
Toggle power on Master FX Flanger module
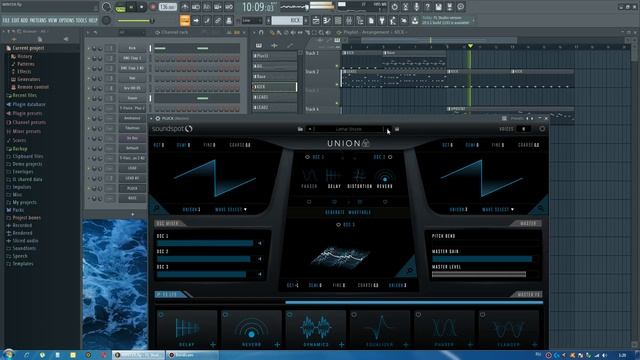tap(482, 315)
